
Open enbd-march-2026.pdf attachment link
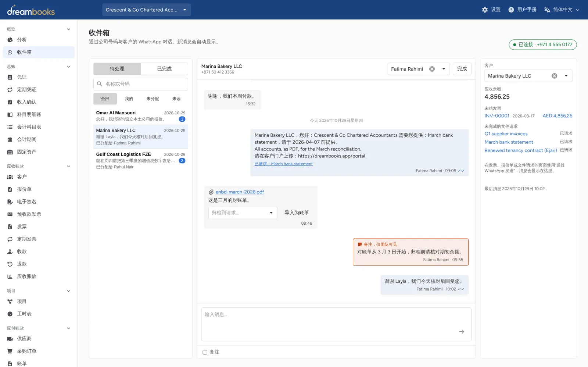(240, 192)
